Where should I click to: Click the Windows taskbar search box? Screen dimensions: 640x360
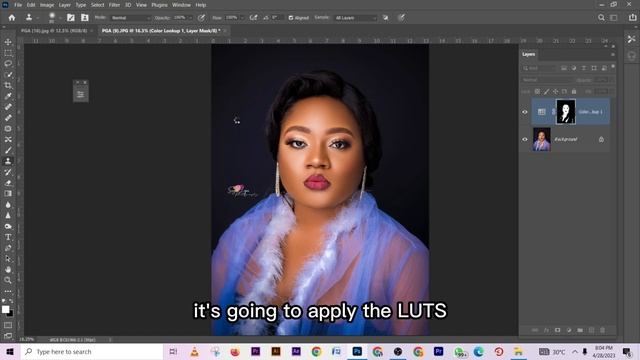pyautogui.click(x=92, y=351)
